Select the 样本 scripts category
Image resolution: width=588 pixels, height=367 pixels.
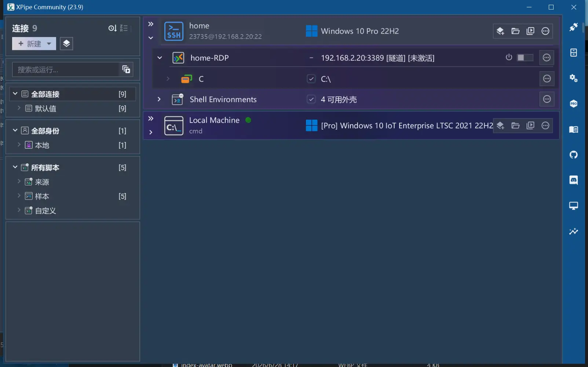tap(73, 196)
